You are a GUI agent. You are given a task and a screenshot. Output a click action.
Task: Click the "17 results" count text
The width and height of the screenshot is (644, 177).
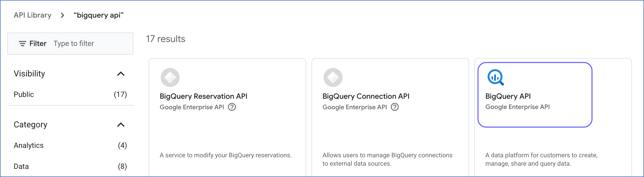point(166,39)
